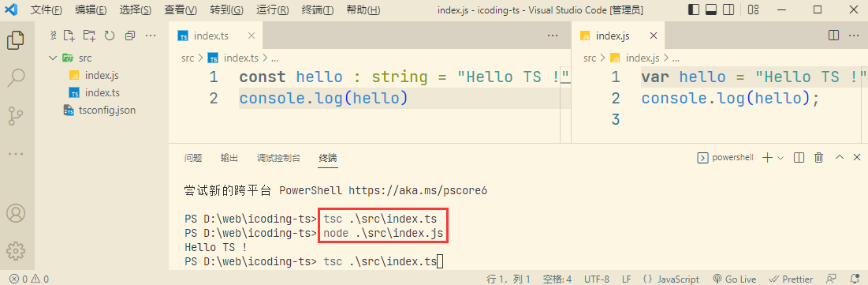
Task: Open the launch profile dropdown beside plus
Action: [x=780, y=157]
